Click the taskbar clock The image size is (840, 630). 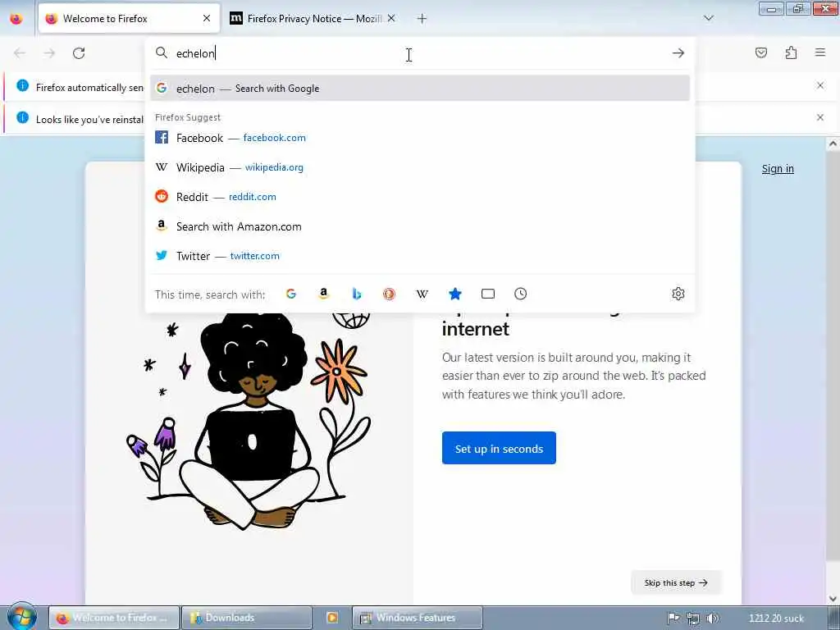[776, 619]
